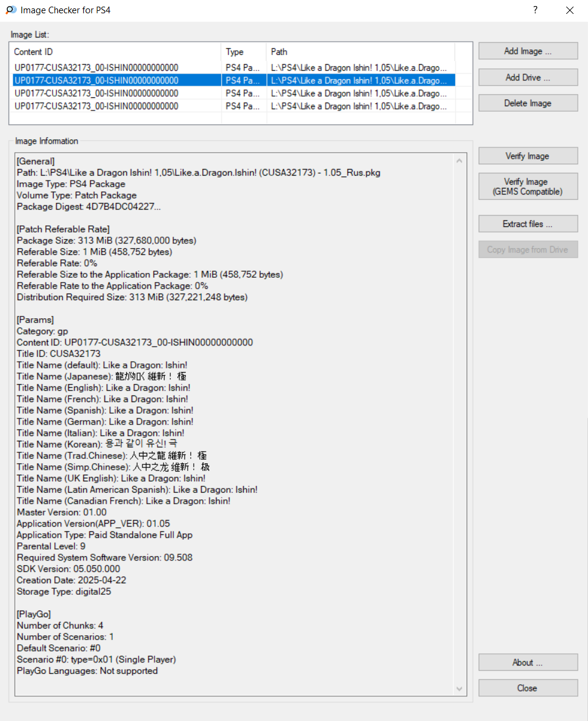The width and height of the screenshot is (588, 721).
Task: Sort list by Path column header
Action: (x=360, y=52)
